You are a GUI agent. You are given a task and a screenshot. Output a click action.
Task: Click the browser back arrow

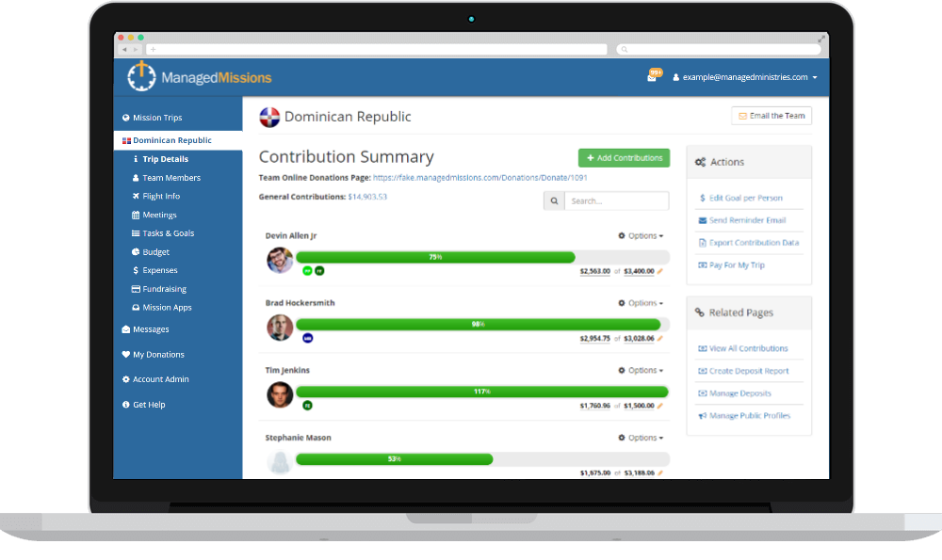(124, 49)
